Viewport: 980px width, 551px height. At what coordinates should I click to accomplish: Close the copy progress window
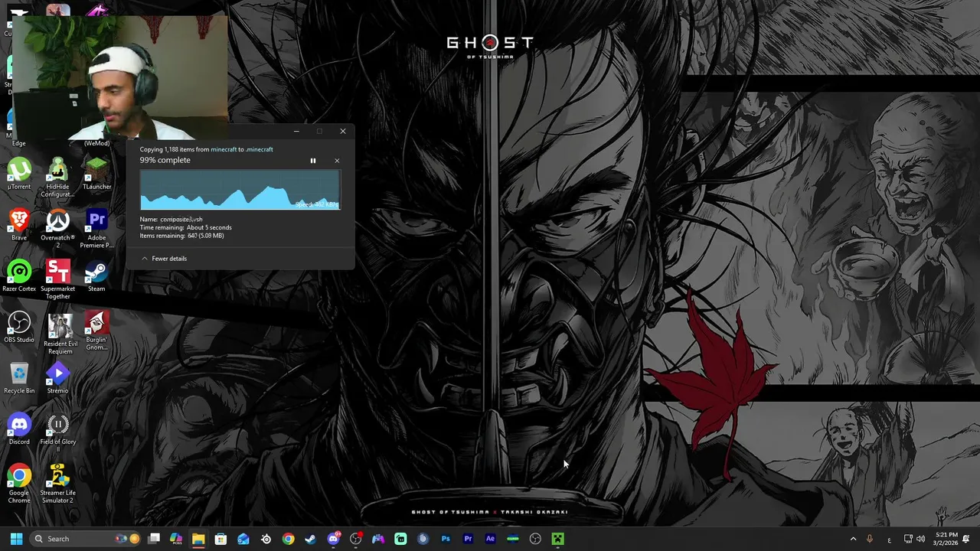click(343, 131)
